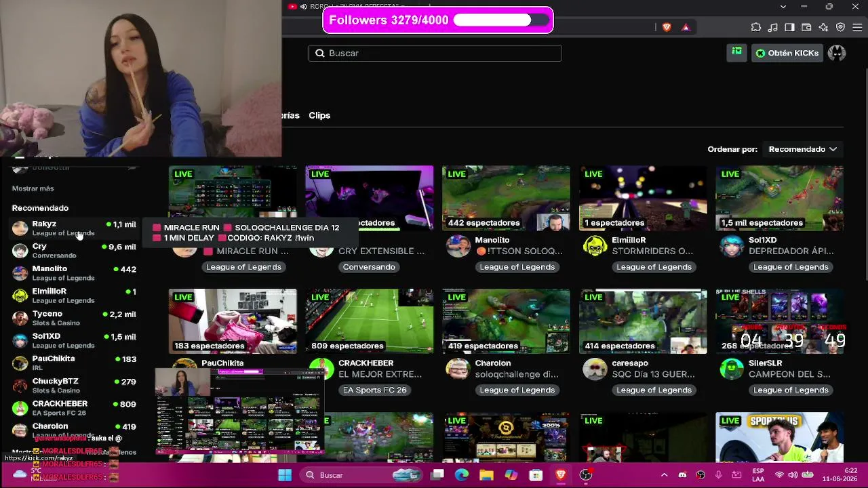Open the Brave Shields lion icon
868x488 pixels.
[667, 27]
